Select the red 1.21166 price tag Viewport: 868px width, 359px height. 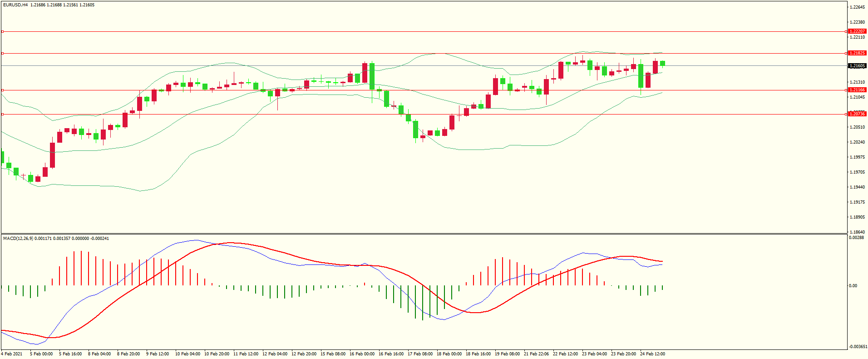[857, 90]
